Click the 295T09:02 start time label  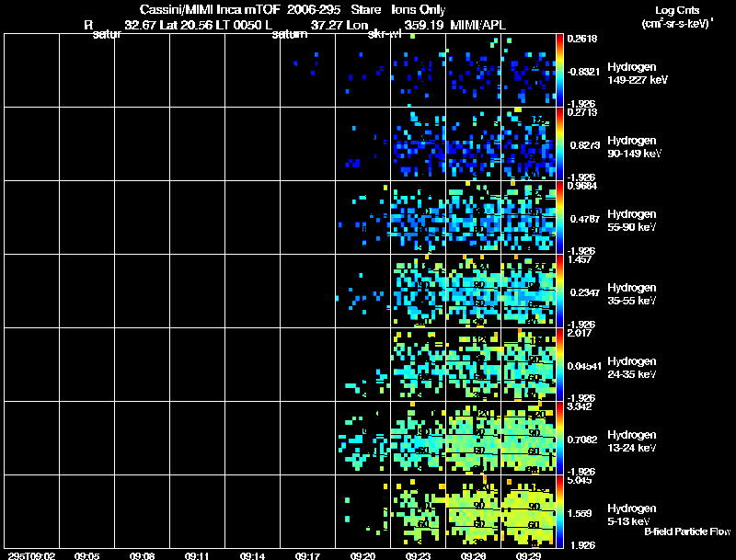point(31,556)
